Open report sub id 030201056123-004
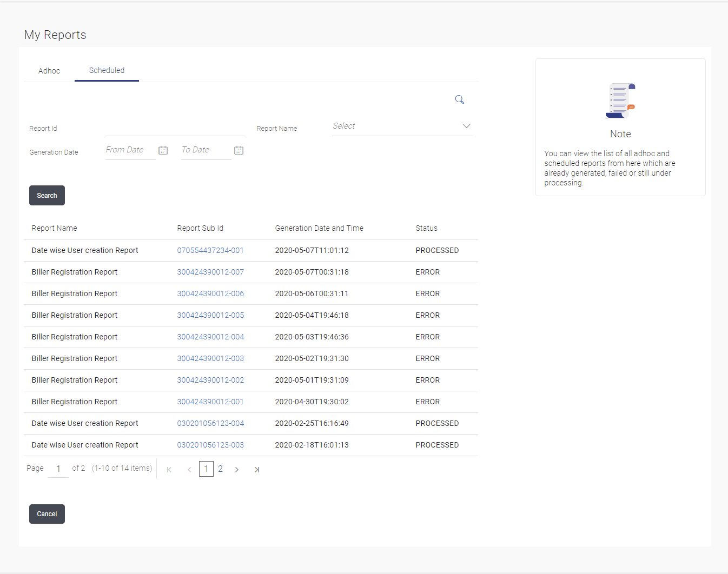Image resolution: width=728 pixels, height=574 pixels. 210,423
